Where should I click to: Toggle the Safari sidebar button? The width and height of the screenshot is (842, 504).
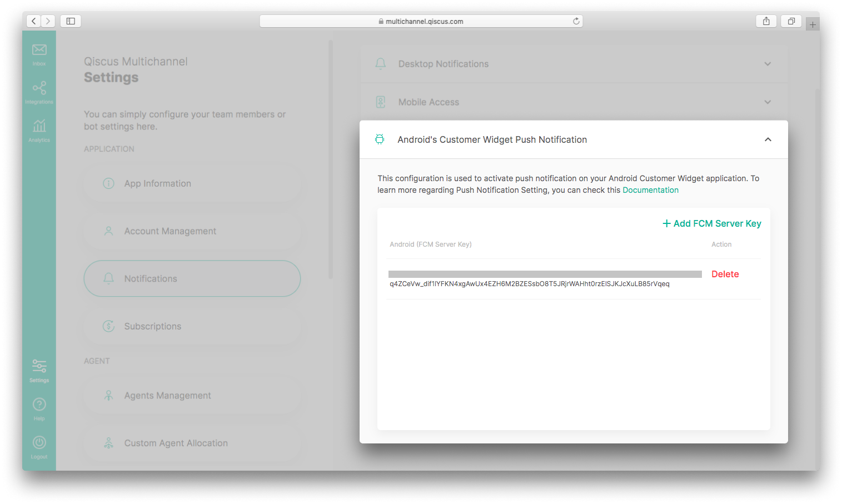(x=71, y=21)
